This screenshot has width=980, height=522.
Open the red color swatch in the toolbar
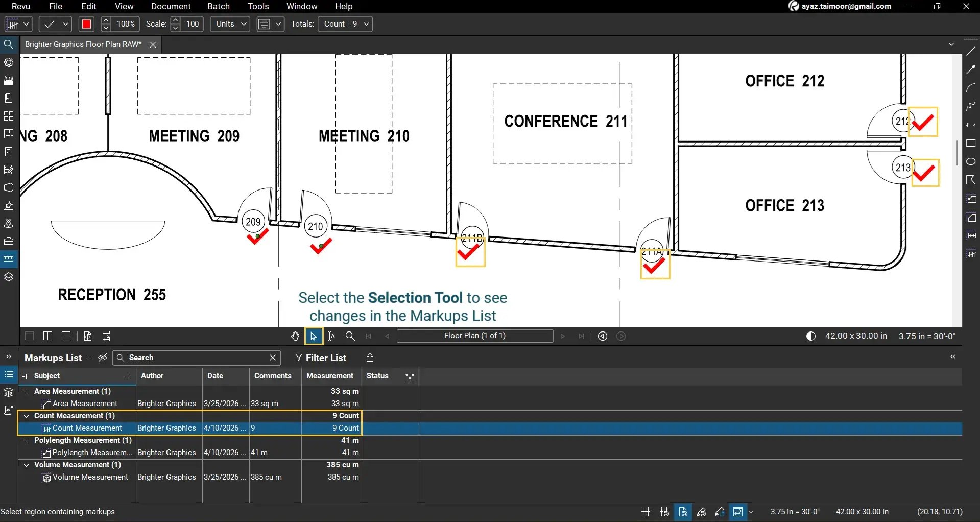point(86,24)
